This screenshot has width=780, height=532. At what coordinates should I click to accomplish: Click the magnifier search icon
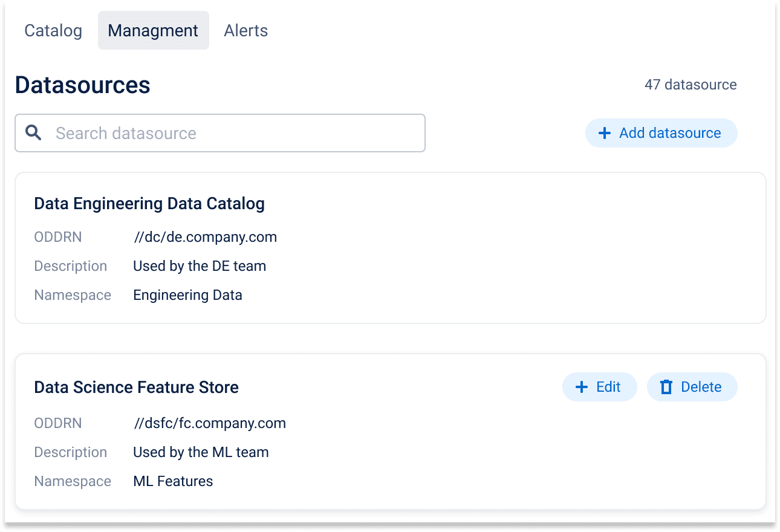coord(33,133)
